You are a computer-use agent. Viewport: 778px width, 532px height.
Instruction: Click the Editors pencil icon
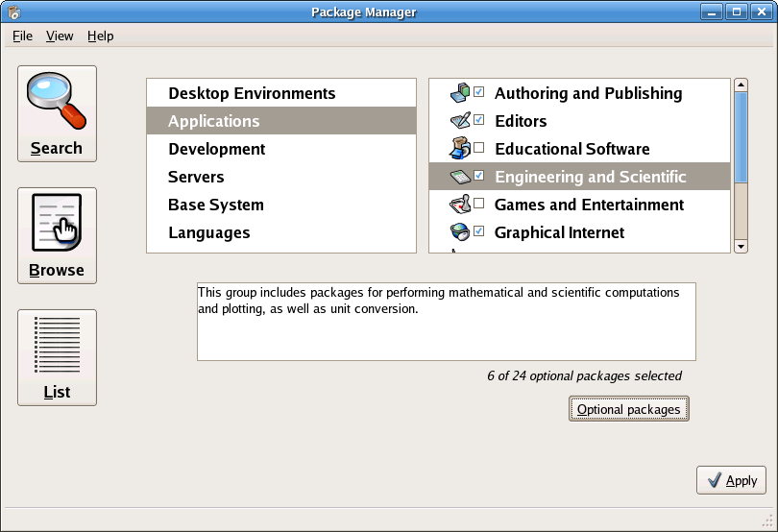click(460, 121)
